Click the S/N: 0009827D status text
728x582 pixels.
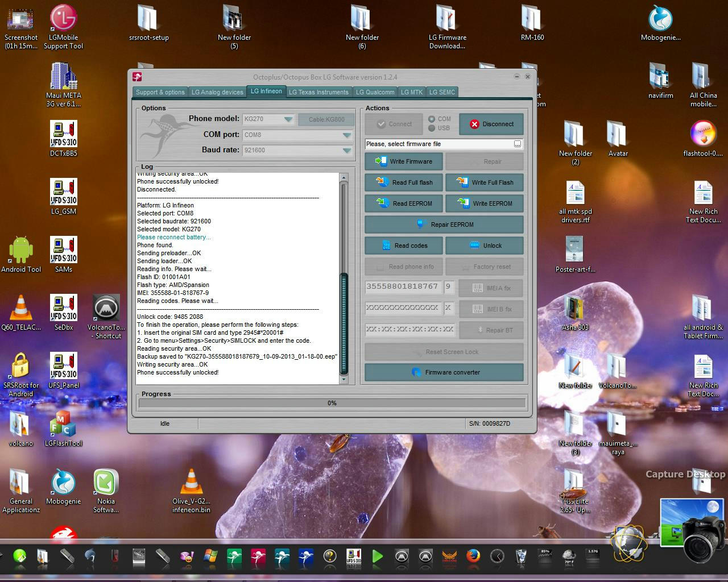tap(490, 423)
